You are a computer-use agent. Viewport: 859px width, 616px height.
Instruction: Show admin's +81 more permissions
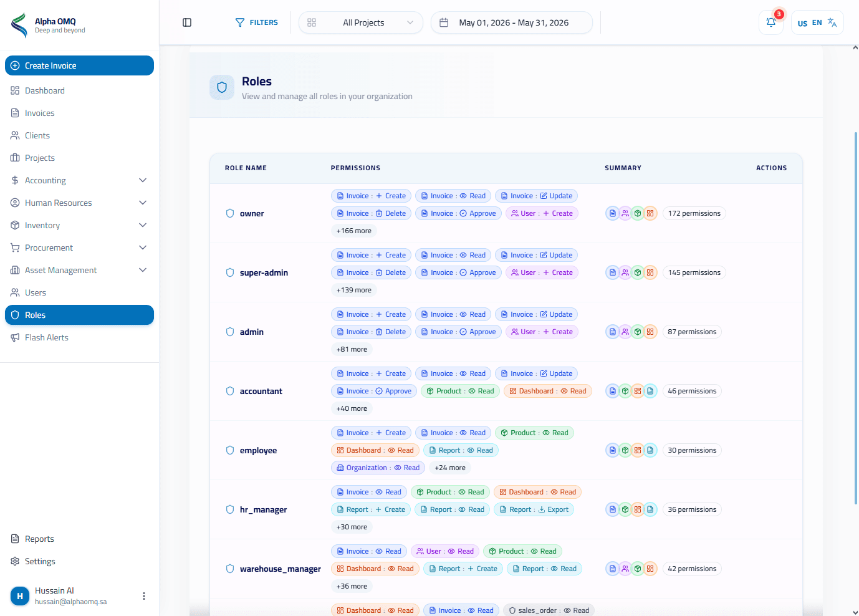(x=352, y=349)
